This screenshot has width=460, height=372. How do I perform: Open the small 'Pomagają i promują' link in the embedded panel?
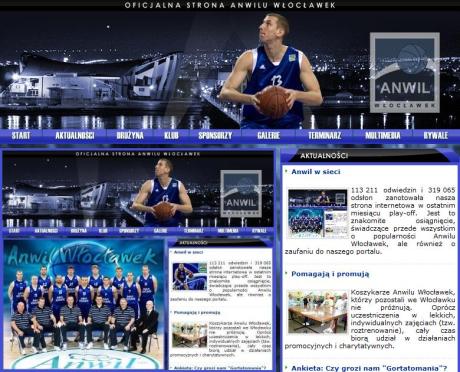point(197,313)
